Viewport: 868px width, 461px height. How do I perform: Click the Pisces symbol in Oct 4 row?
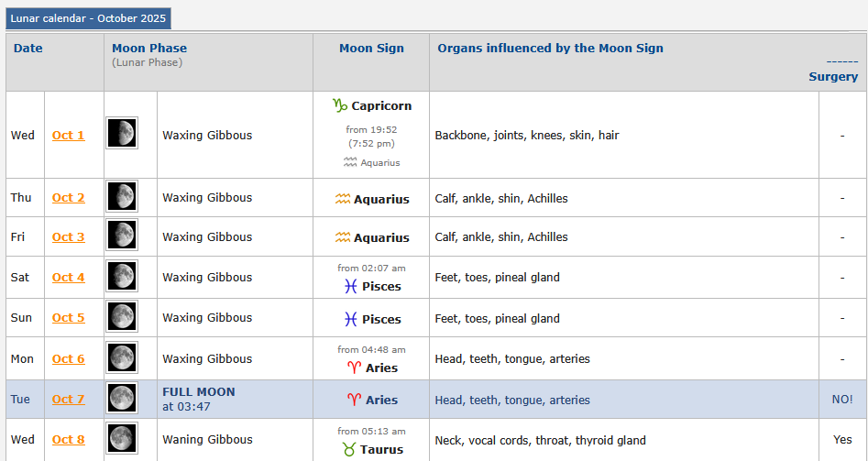(350, 286)
